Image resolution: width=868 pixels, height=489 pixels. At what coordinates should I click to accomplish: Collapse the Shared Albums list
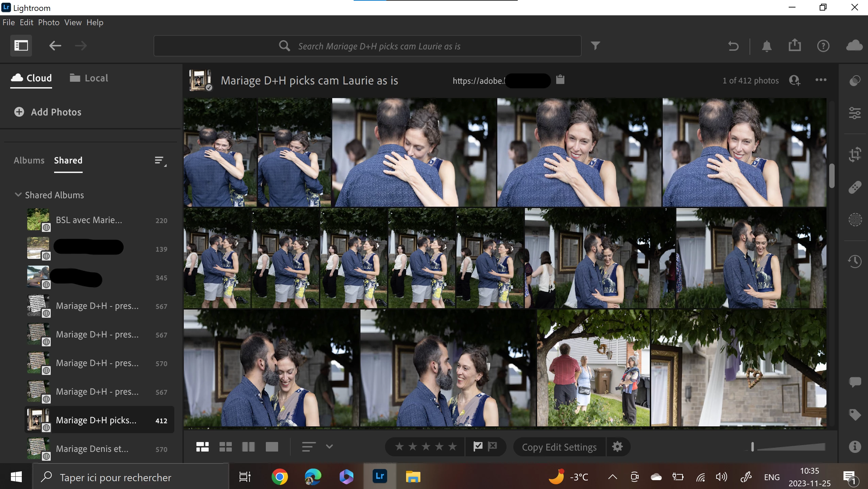click(x=18, y=195)
